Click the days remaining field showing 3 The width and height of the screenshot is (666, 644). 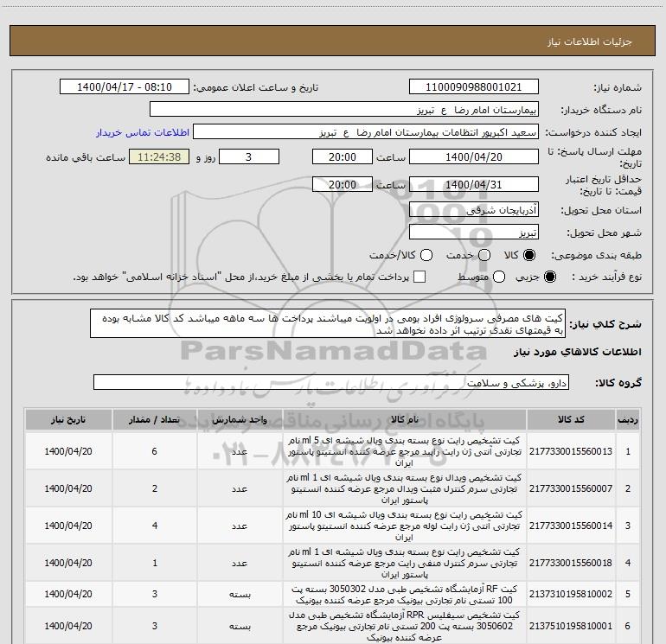[249, 156]
